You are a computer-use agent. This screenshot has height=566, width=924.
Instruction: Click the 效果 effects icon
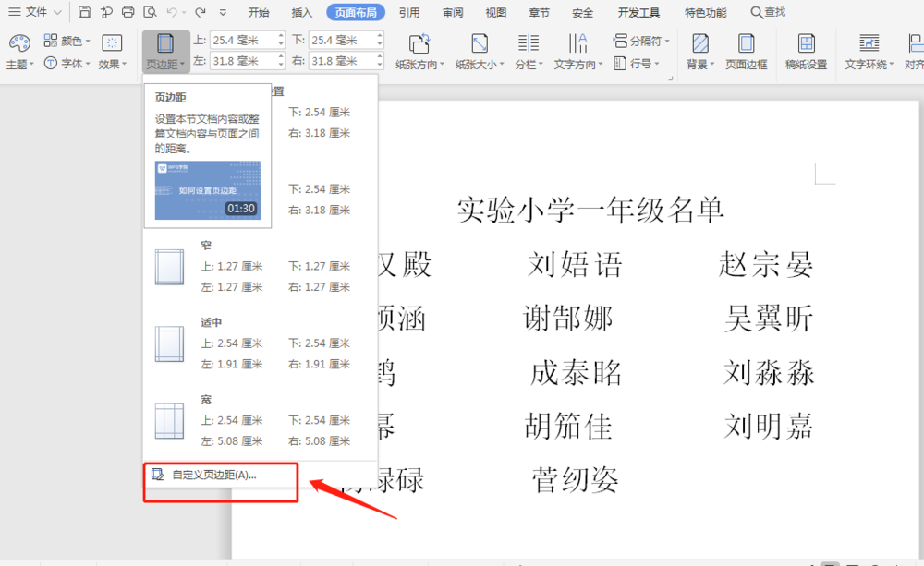coord(112,43)
